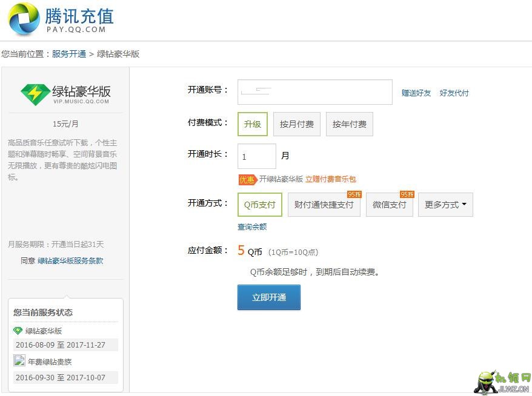Click the (1Q币=10Q点) conversion note

click(293, 252)
